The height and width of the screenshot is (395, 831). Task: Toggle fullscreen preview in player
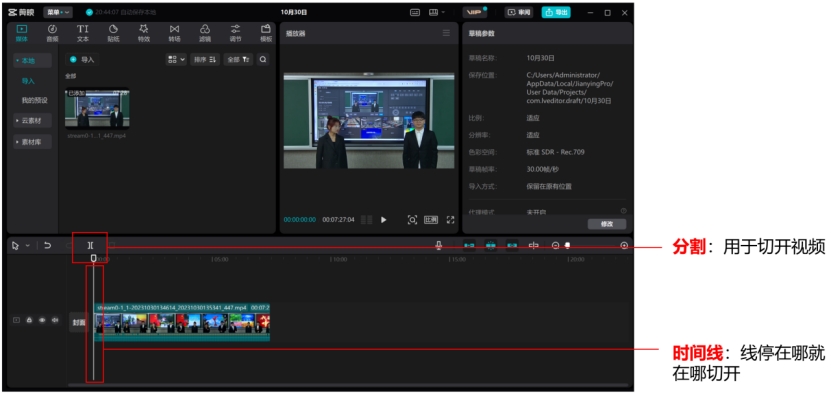coord(450,220)
